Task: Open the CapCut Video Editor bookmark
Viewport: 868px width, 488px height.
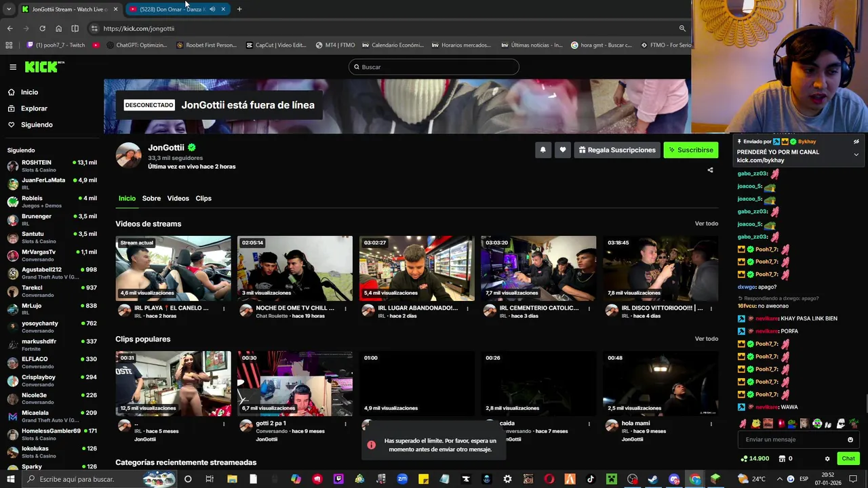Action: (x=277, y=45)
